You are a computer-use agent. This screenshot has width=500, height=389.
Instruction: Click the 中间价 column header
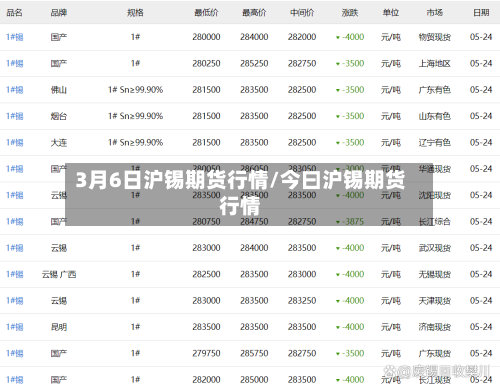pos(302,13)
